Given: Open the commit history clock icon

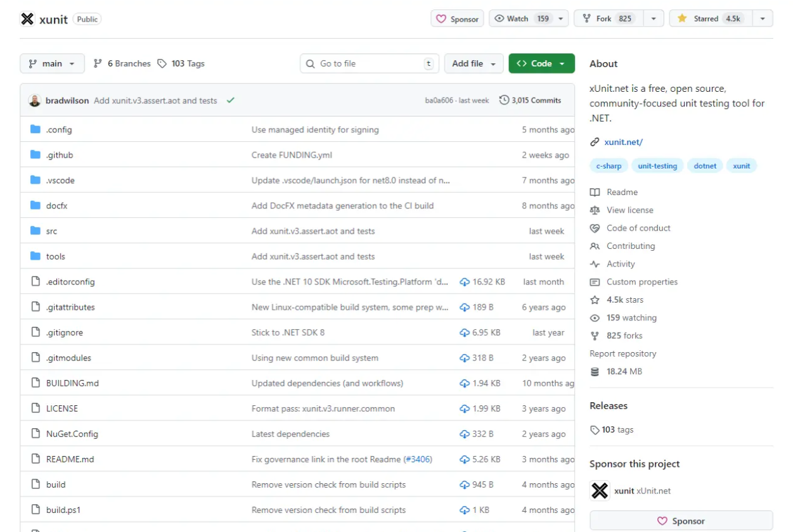Looking at the screenshot, I should 504,100.
